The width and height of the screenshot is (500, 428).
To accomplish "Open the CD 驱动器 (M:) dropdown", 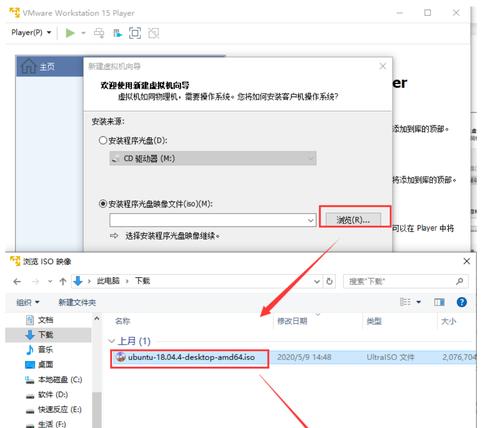I will coord(213,159).
